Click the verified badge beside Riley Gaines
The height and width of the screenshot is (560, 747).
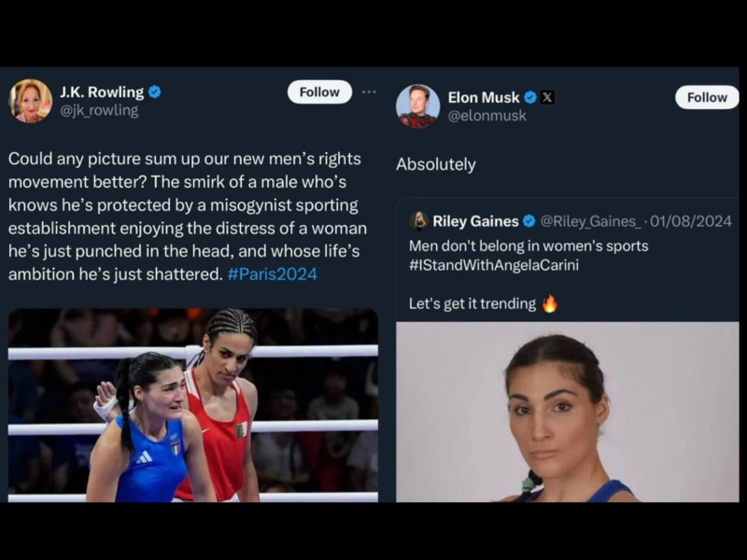[x=529, y=221]
